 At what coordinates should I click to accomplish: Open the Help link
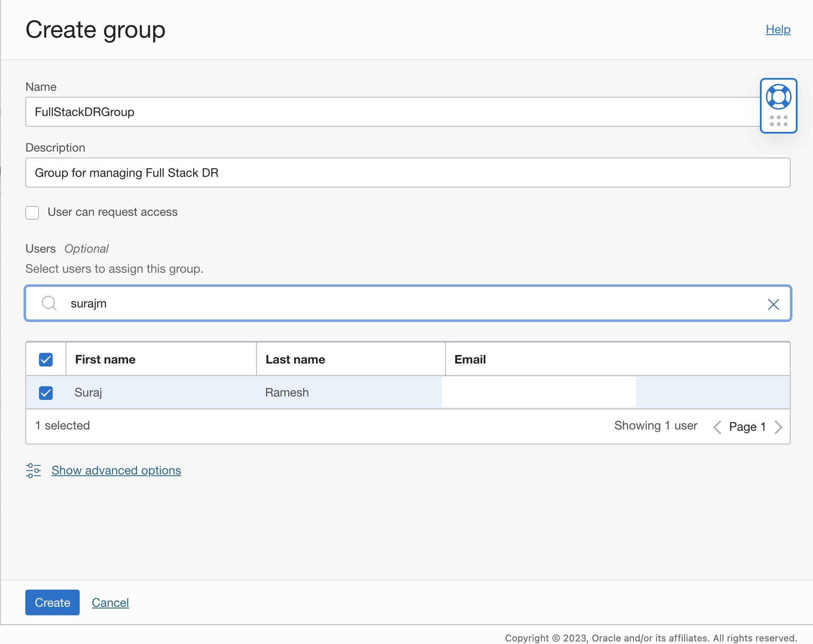click(778, 30)
